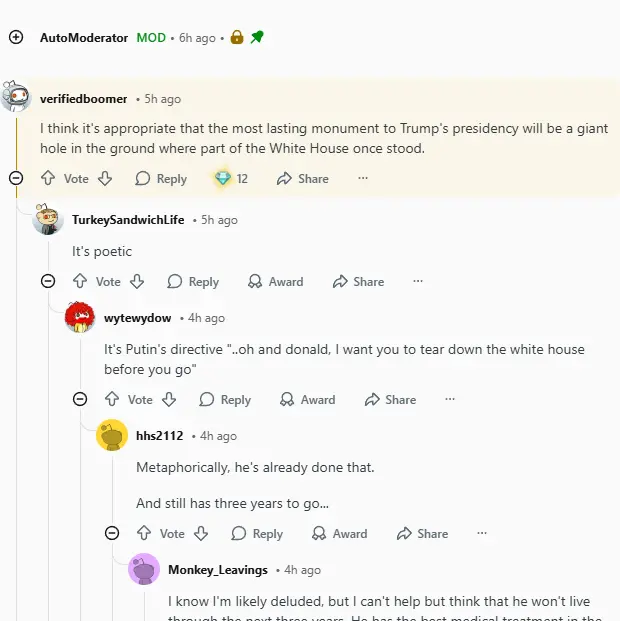This screenshot has height=621, width=620.
Task: Open more options on wytewydow's comment
Action: tap(450, 400)
